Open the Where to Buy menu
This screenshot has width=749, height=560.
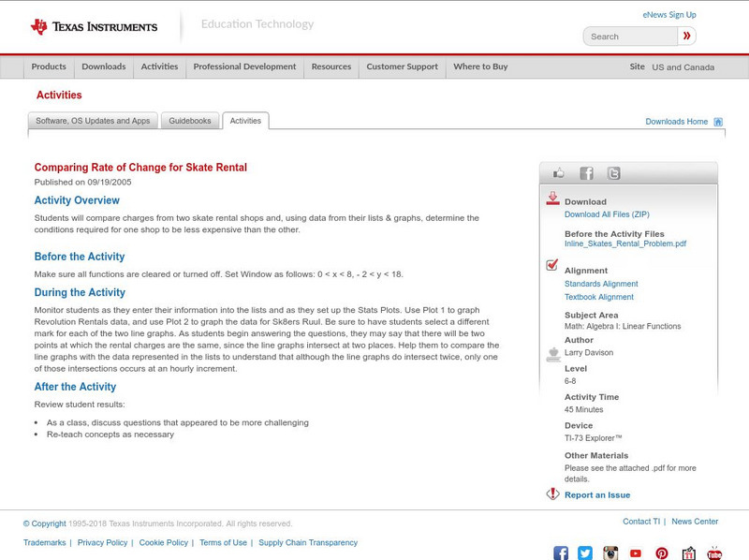click(x=480, y=66)
